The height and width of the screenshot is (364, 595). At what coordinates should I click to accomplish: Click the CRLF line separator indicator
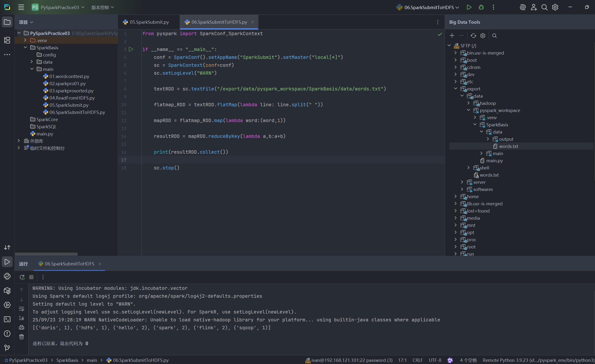(x=417, y=360)
